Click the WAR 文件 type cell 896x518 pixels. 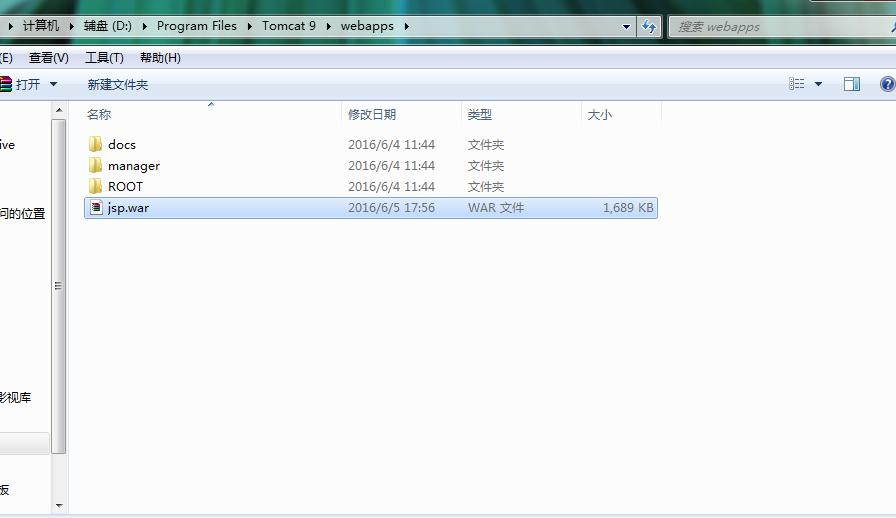495,208
